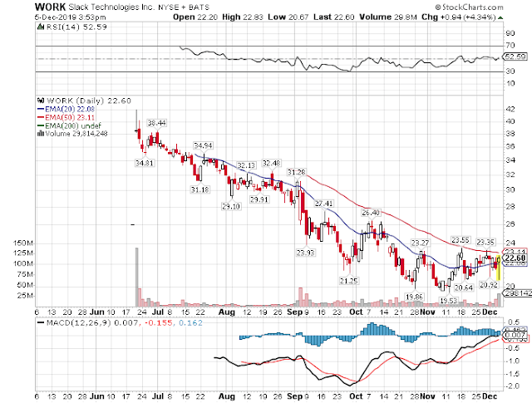
Task: Click the 22.60 last price tag on the axis
Action: [515, 258]
